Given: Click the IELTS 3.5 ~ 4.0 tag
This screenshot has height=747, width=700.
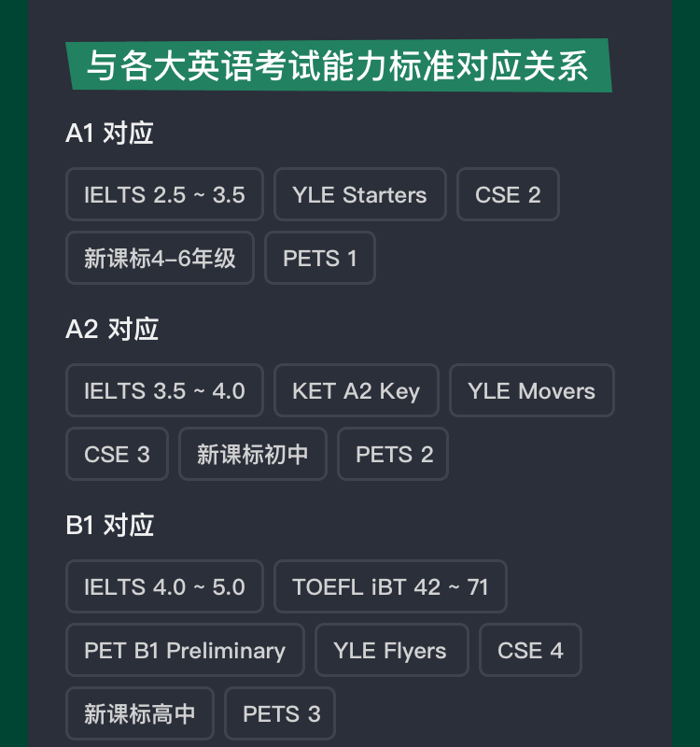Looking at the screenshot, I should click(164, 390).
